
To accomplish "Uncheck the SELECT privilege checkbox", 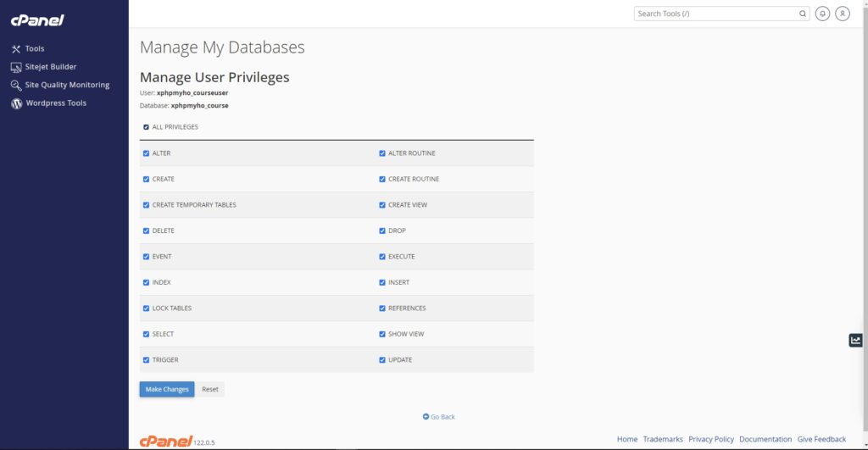I will click(x=146, y=334).
